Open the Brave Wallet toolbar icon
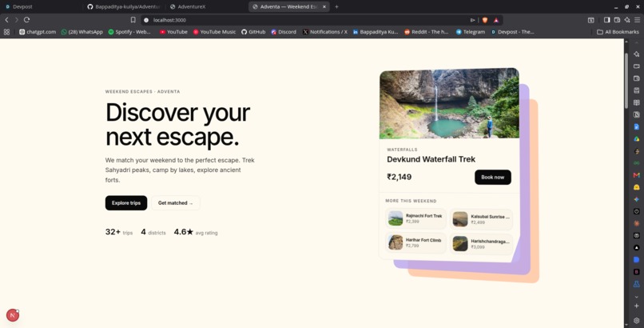Viewport: 644px width, 328px height. (617, 20)
